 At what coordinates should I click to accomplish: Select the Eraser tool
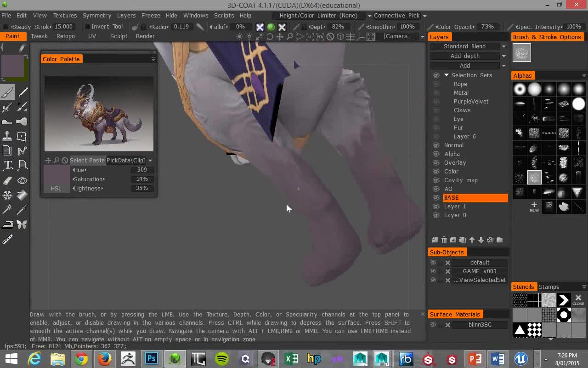click(7, 181)
